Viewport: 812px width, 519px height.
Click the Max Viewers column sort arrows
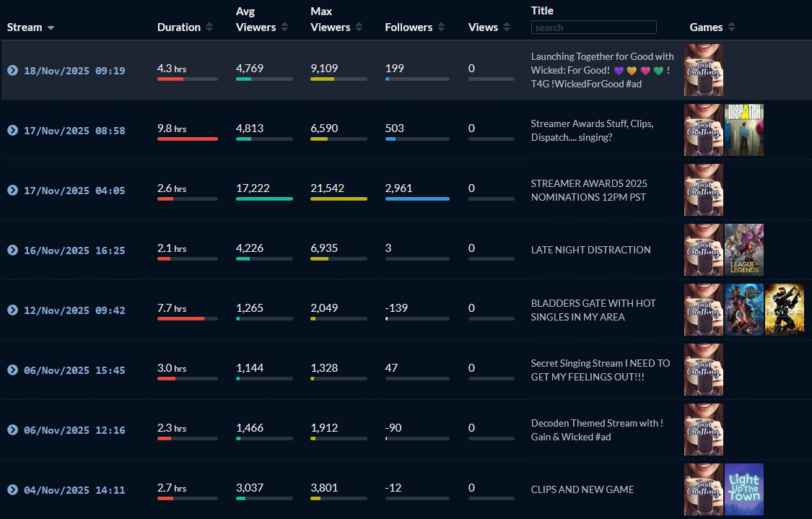[359, 27]
